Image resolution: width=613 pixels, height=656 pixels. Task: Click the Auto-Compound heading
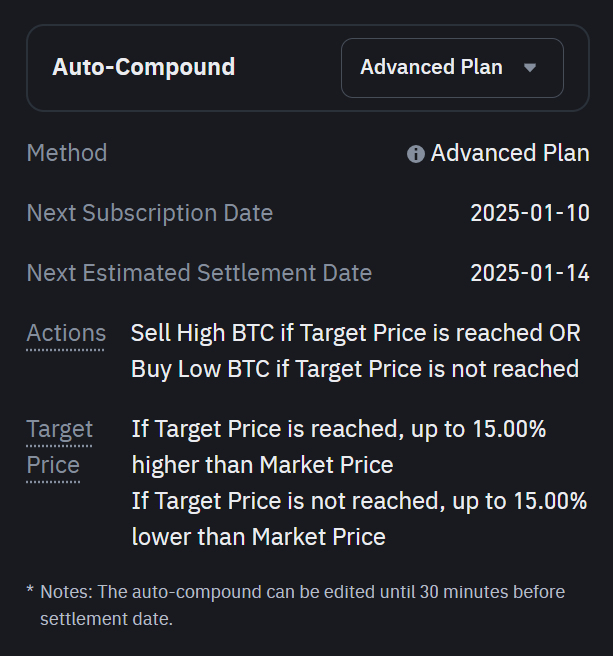point(144,68)
